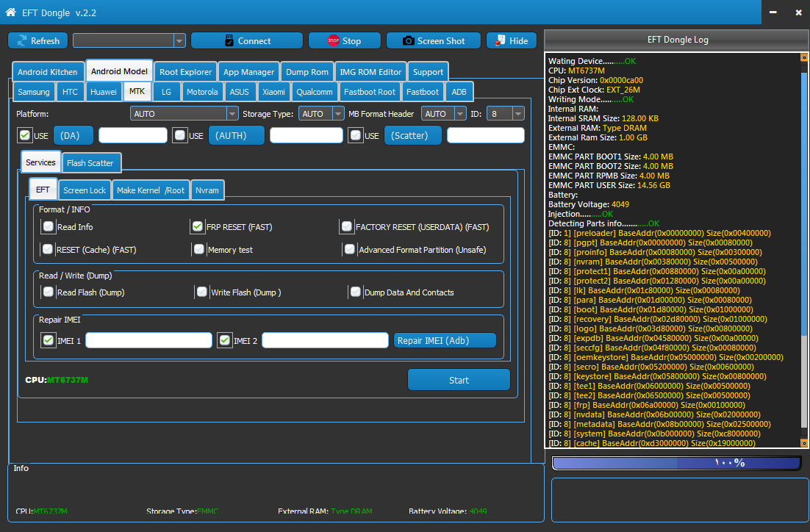Open the Nvram tab
Viewport: 810px width, 532px height.
[207, 190]
